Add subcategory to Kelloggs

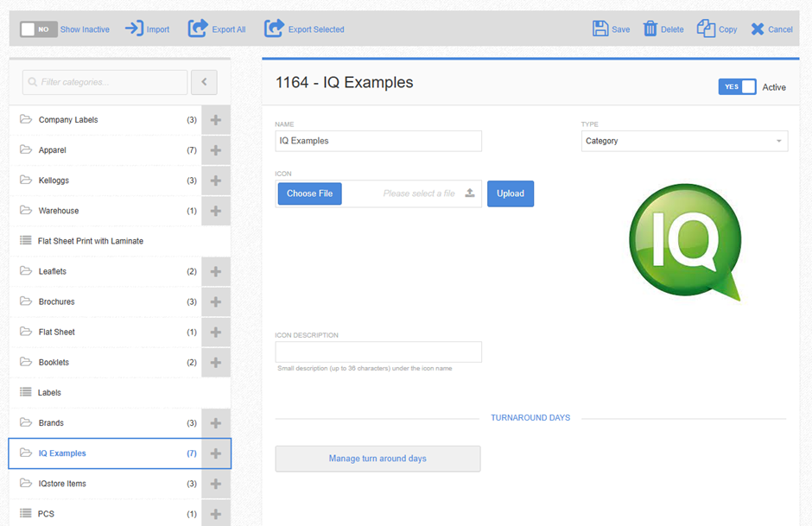click(x=216, y=181)
